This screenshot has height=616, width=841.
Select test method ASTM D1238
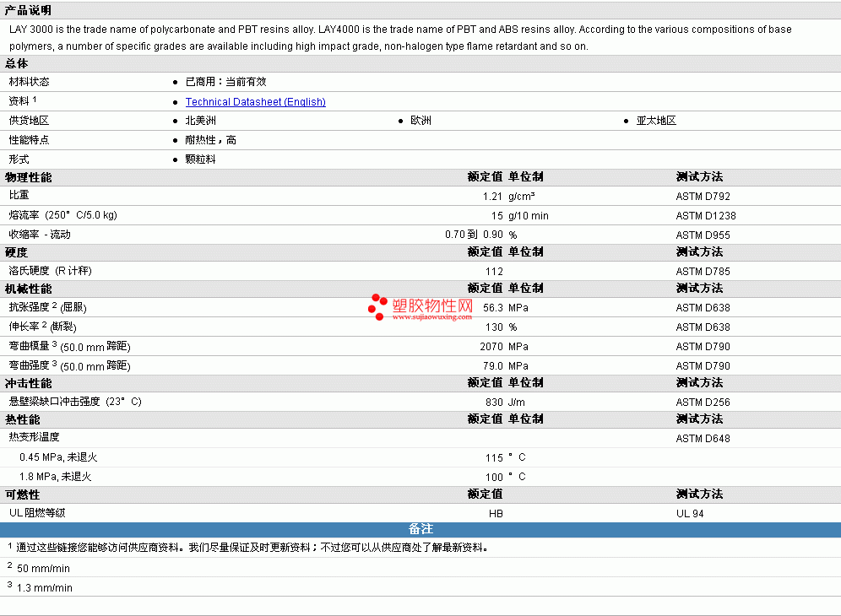(706, 215)
